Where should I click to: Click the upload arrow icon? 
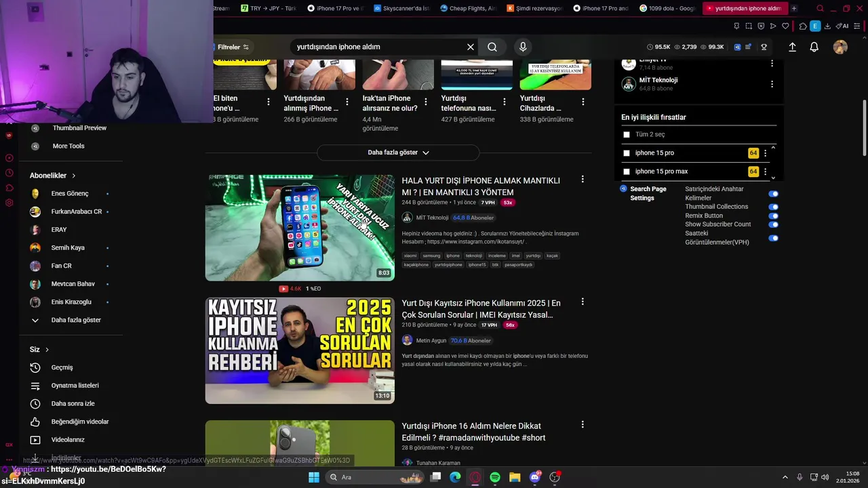click(x=792, y=47)
